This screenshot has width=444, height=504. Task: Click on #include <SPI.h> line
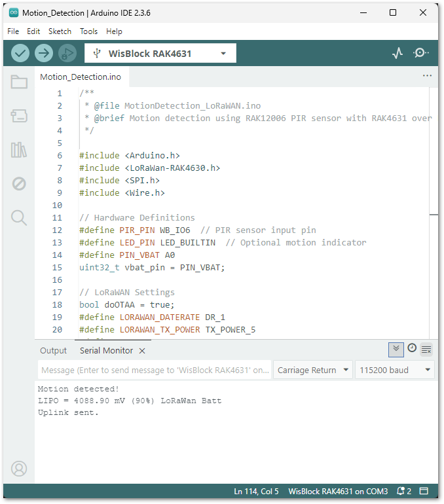120,180
